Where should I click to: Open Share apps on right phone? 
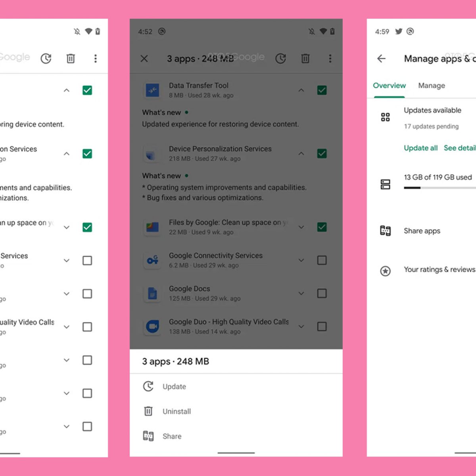click(x=422, y=231)
